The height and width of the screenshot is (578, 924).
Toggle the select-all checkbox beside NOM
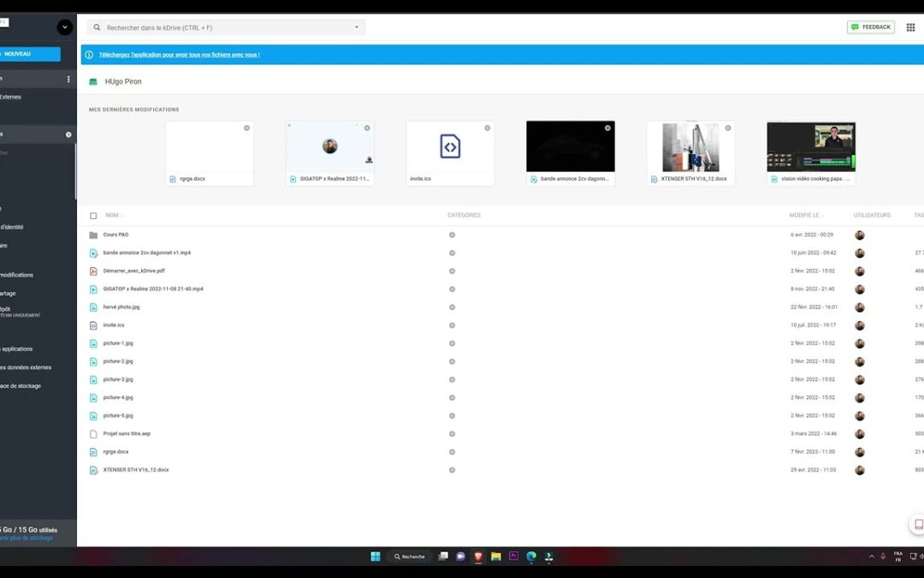(93, 216)
